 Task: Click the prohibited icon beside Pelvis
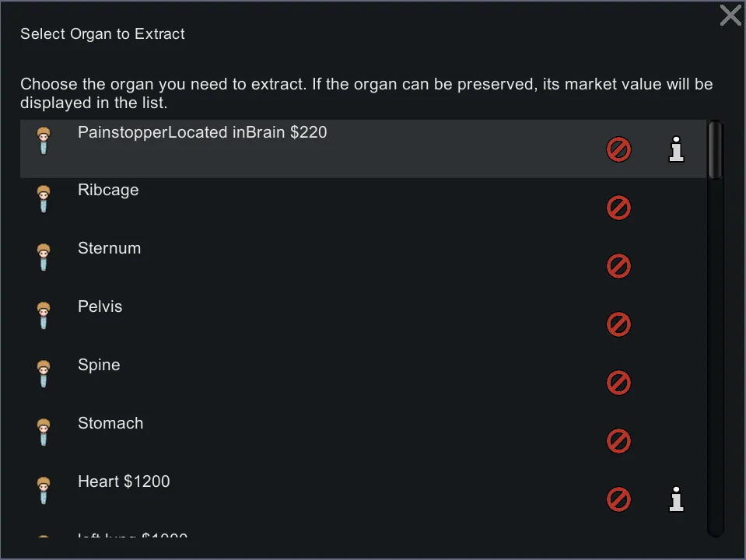pyautogui.click(x=618, y=324)
